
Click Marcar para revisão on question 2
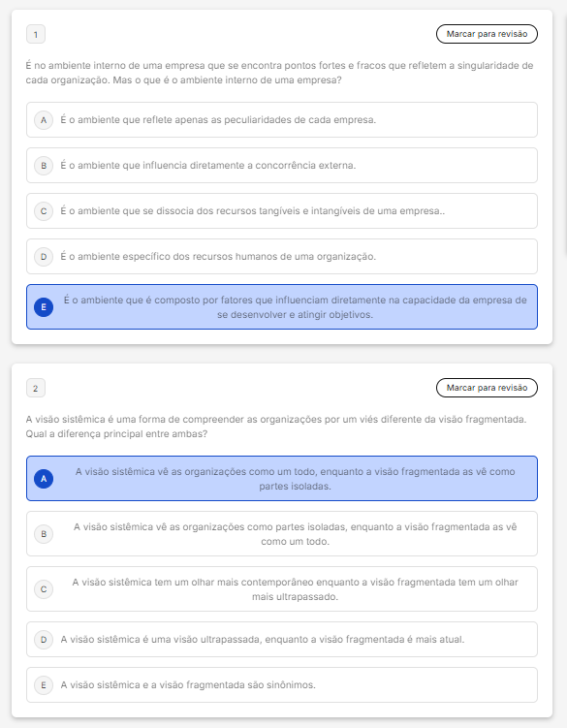coord(487,388)
